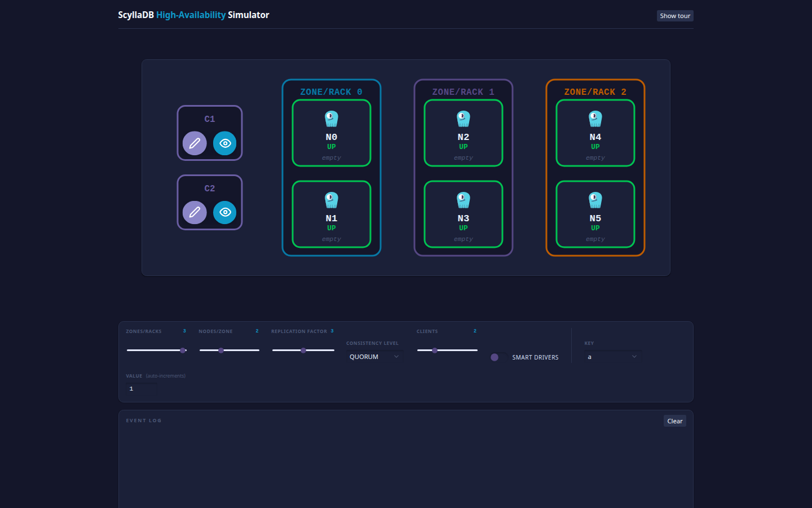
Task: Click node N0's monster icon
Action: 332,119
